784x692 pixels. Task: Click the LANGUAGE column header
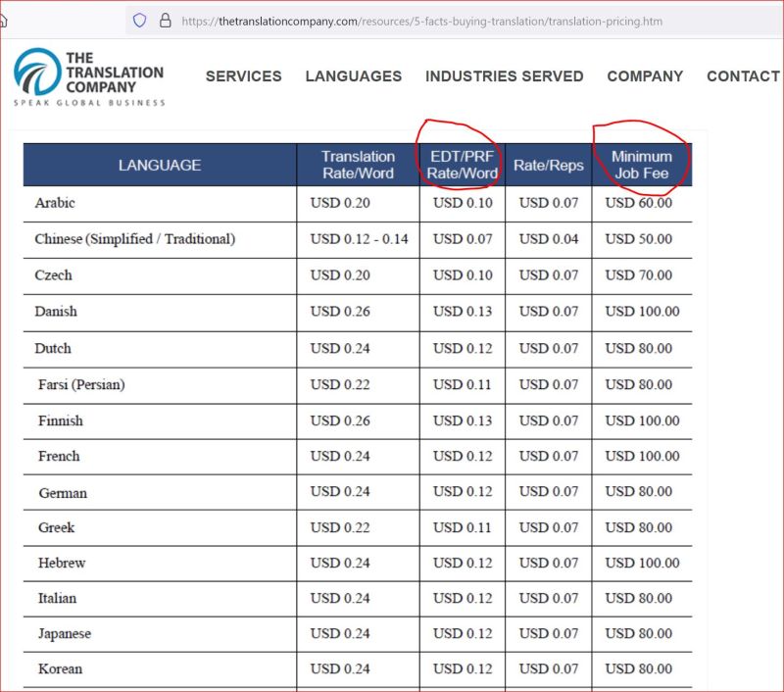[160, 165]
